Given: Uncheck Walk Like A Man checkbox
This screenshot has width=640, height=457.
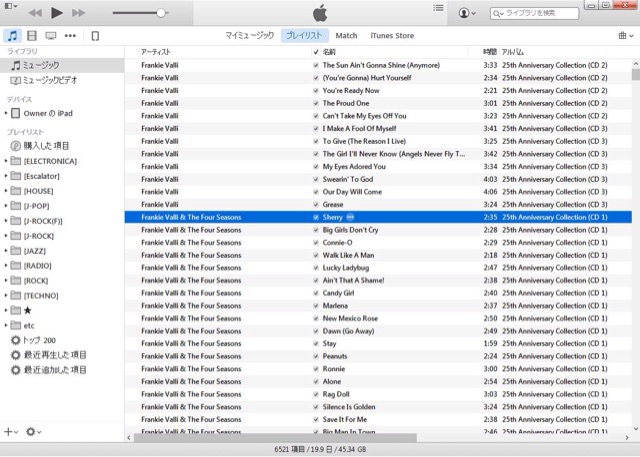Looking at the screenshot, I should (x=316, y=255).
